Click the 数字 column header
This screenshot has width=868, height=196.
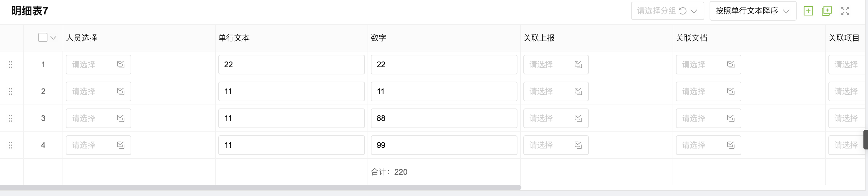click(x=378, y=38)
